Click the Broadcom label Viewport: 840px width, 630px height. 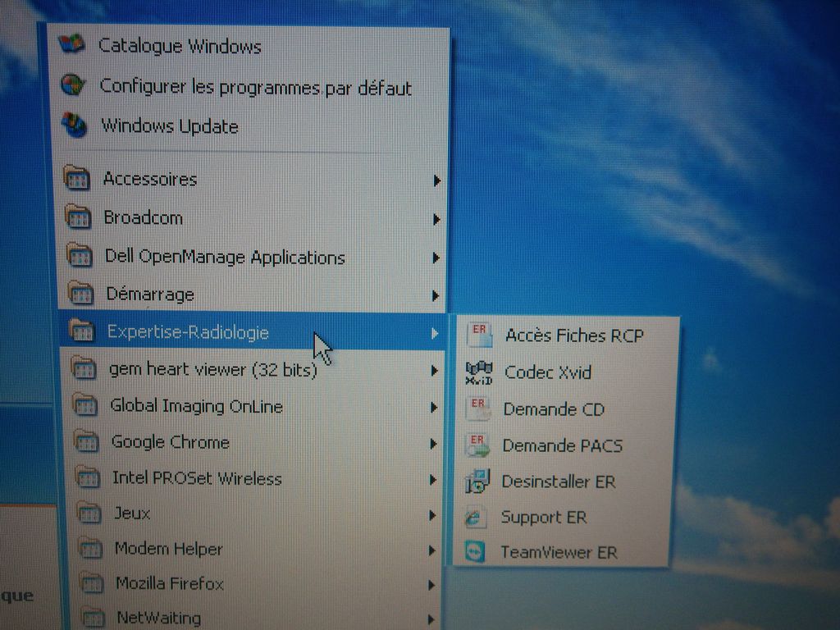tap(143, 217)
